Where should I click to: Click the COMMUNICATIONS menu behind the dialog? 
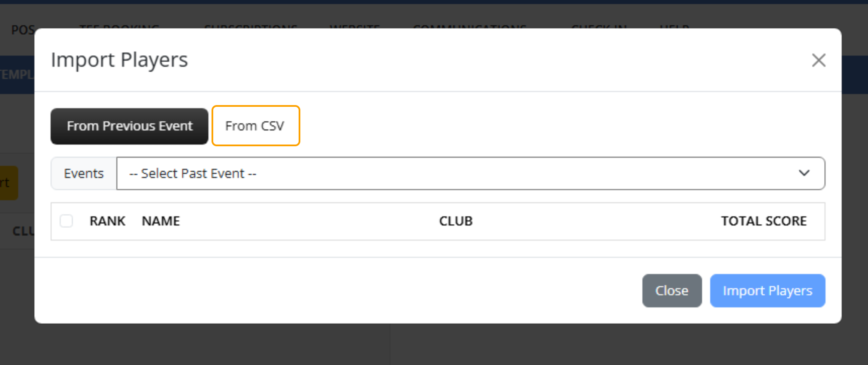point(469,27)
